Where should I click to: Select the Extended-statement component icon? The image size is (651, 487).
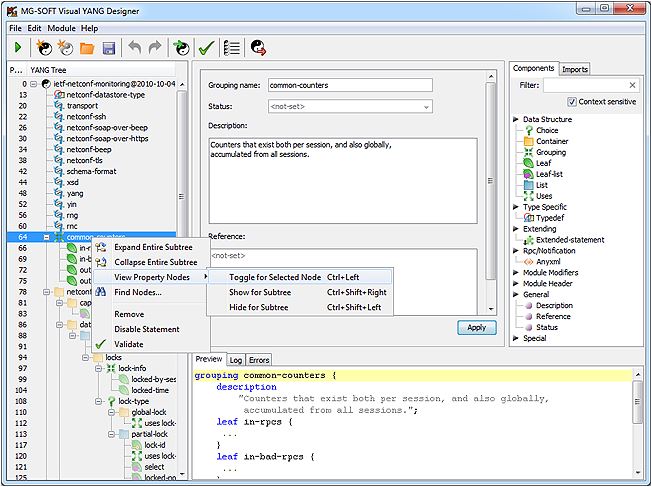529,240
